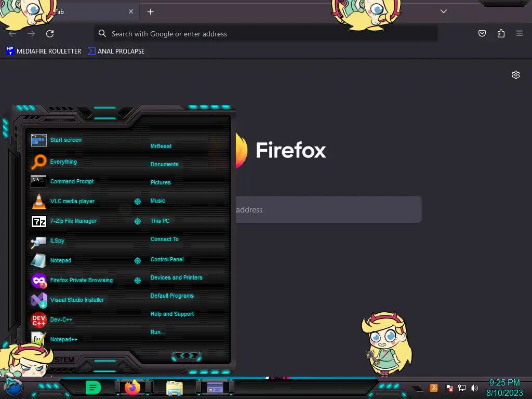The width and height of the screenshot is (532, 399).
Task: Click purple window app taskbar icon
Action: click(x=215, y=388)
